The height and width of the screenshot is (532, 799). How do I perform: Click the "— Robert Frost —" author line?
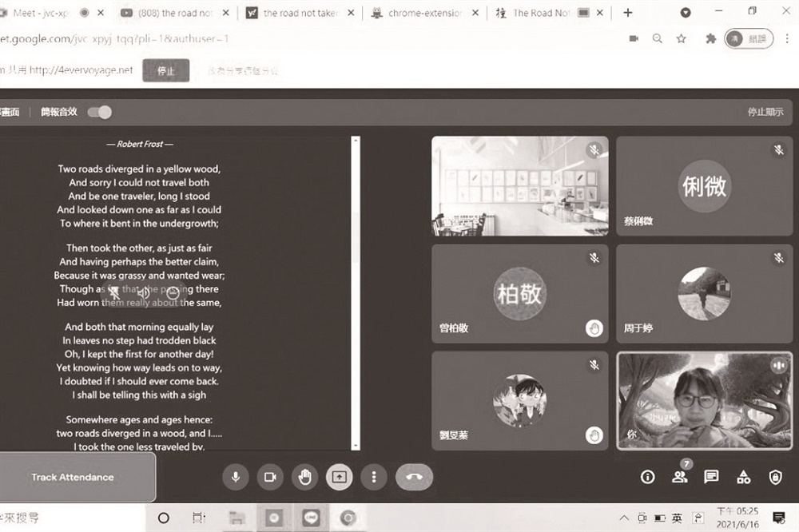(140, 145)
